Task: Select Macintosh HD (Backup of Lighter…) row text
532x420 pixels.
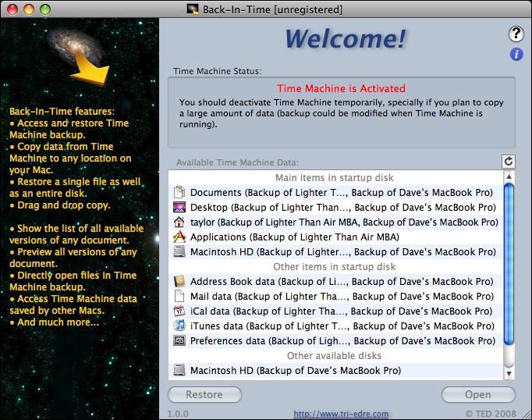Action: (343, 252)
